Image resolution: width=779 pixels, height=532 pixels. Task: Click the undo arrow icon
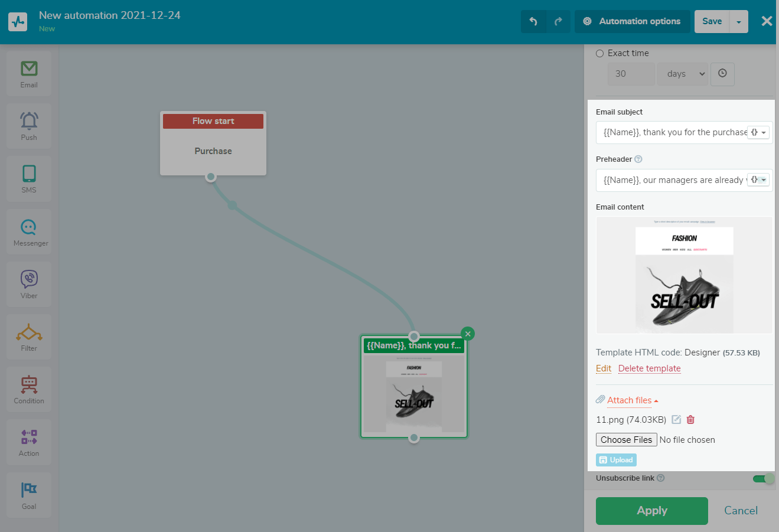(533, 21)
